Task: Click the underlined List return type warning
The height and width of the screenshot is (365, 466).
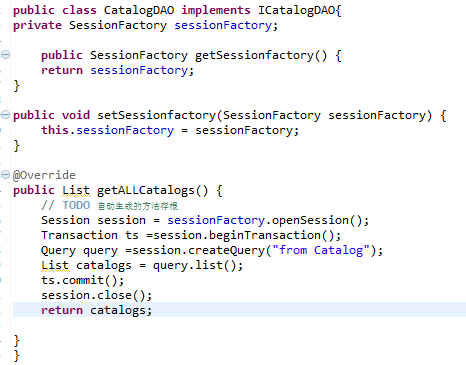Action: tap(76, 190)
